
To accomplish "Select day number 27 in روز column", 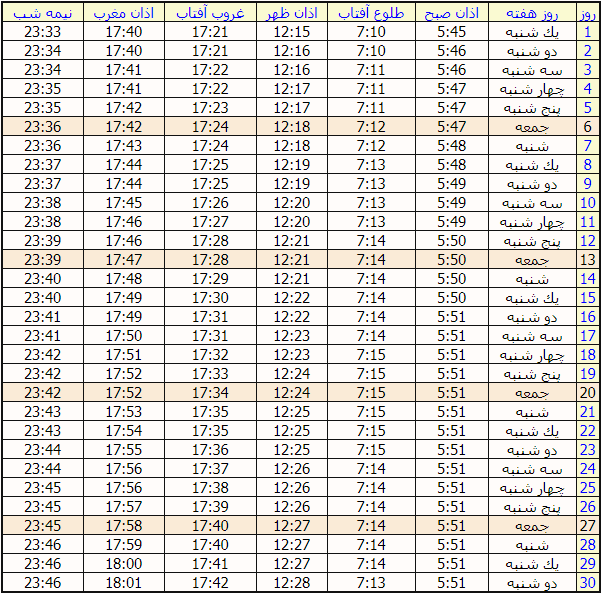I will click(588, 526).
